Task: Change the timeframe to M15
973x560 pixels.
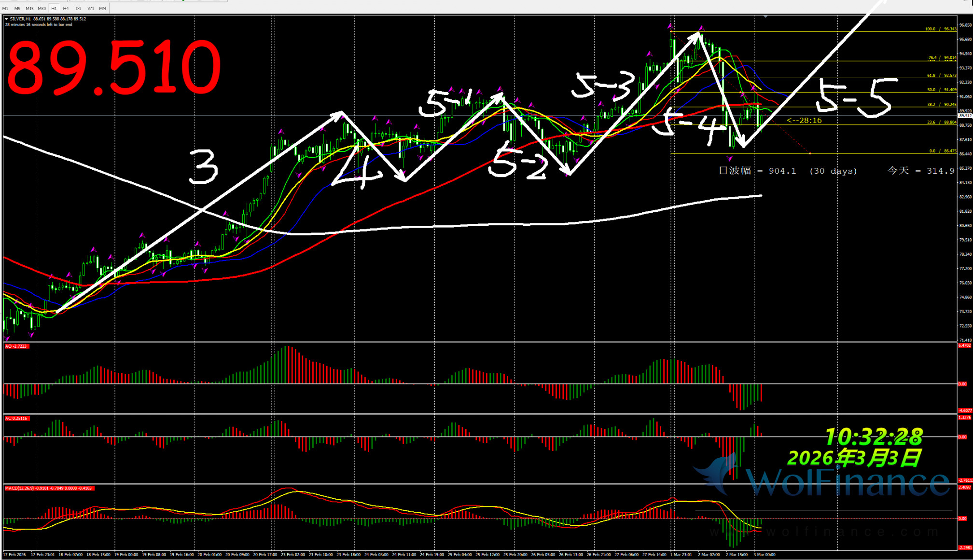Action: tap(29, 8)
